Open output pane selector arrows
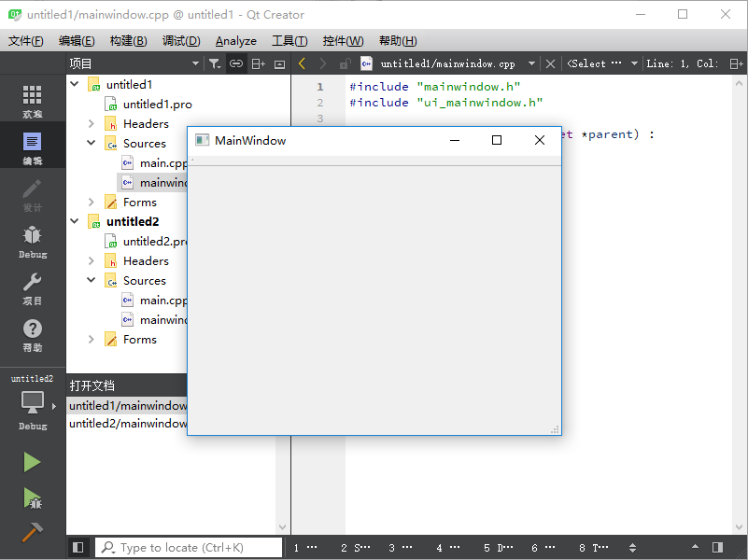 pos(632,548)
